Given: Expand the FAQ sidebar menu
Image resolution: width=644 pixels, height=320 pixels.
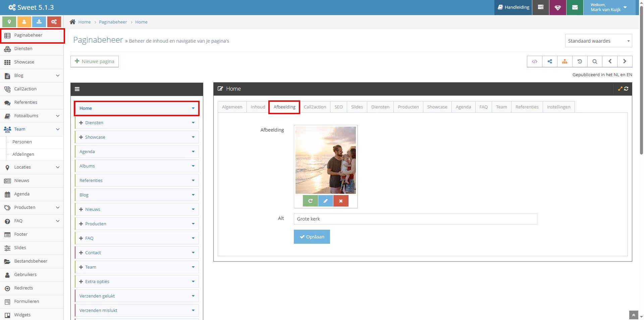Looking at the screenshot, I should (x=58, y=221).
